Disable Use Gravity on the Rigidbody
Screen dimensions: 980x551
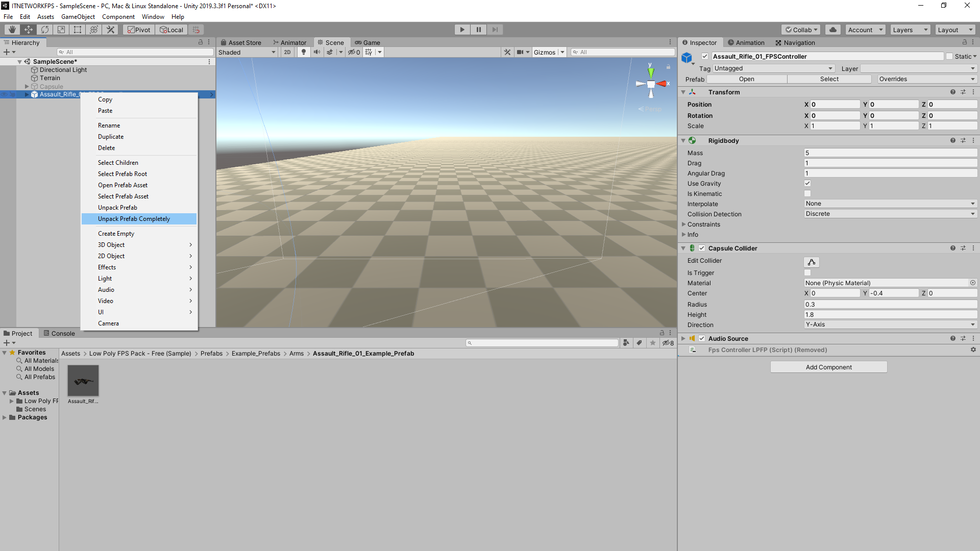[x=807, y=183]
